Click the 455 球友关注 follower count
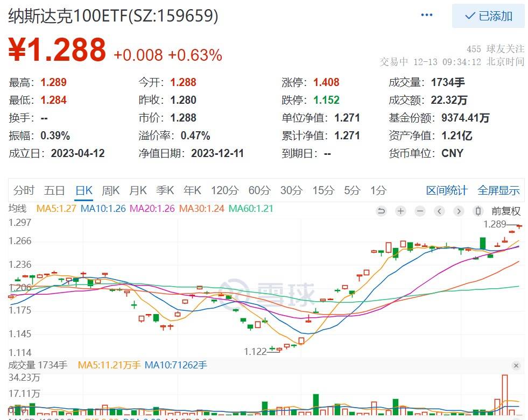This screenshot has height=420, width=528. 495,49
